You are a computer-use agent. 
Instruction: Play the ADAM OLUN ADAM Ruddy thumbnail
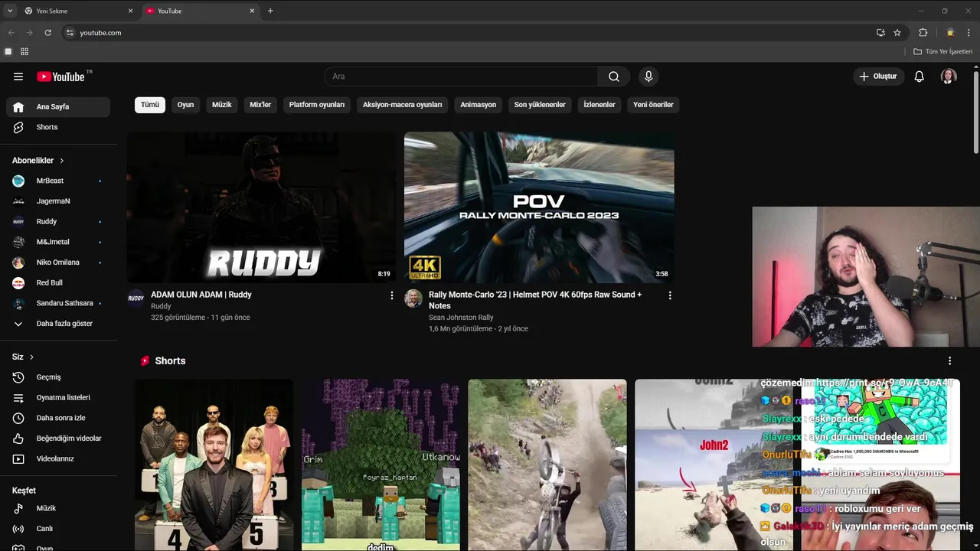click(262, 207)
